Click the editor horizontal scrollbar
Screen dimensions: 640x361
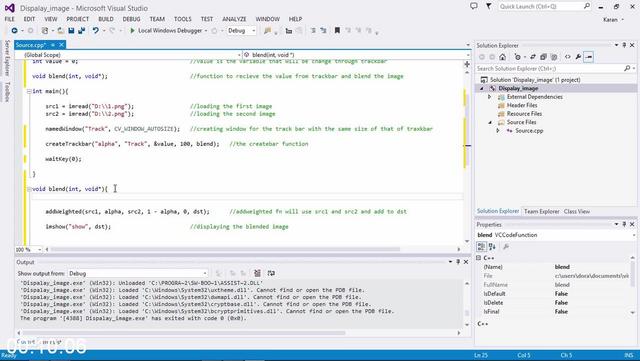pos(224,249)
